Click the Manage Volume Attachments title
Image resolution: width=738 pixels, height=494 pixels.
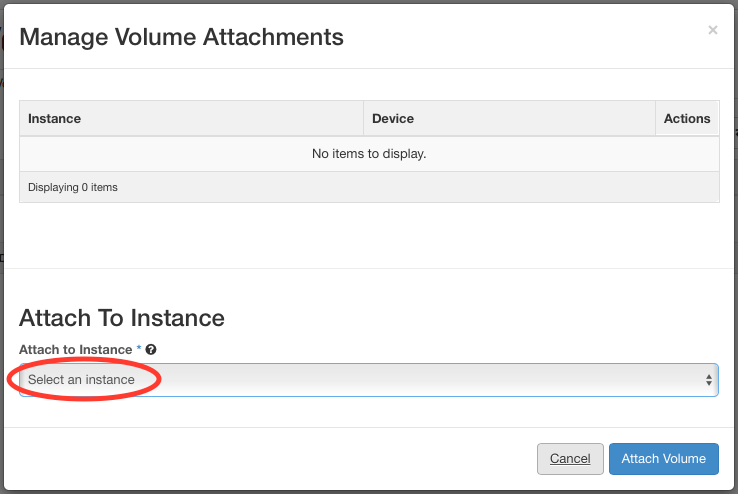pyautogui.click(x=181, y=38)
